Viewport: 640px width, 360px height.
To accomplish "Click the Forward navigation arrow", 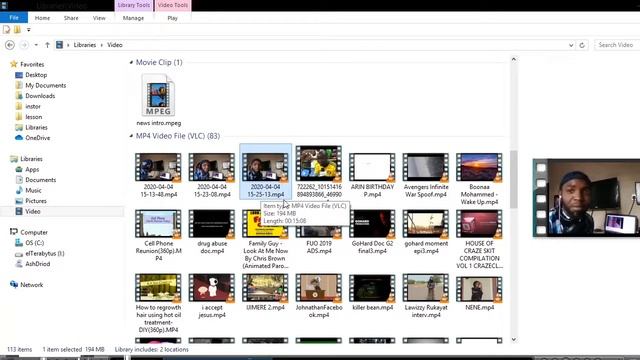I will click(24, 45).
